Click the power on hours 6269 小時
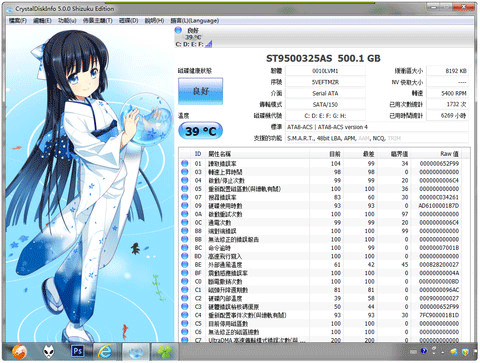 [x=448, y=116]
